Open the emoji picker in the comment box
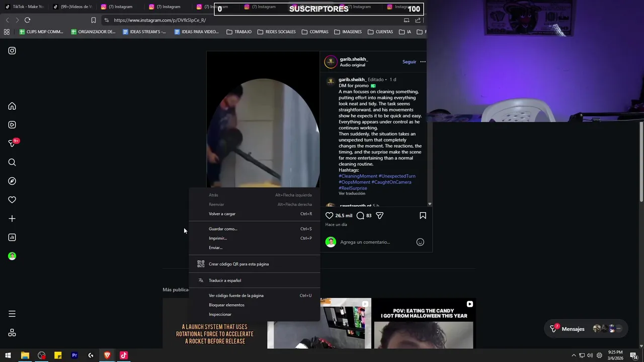 coord(420,242)
